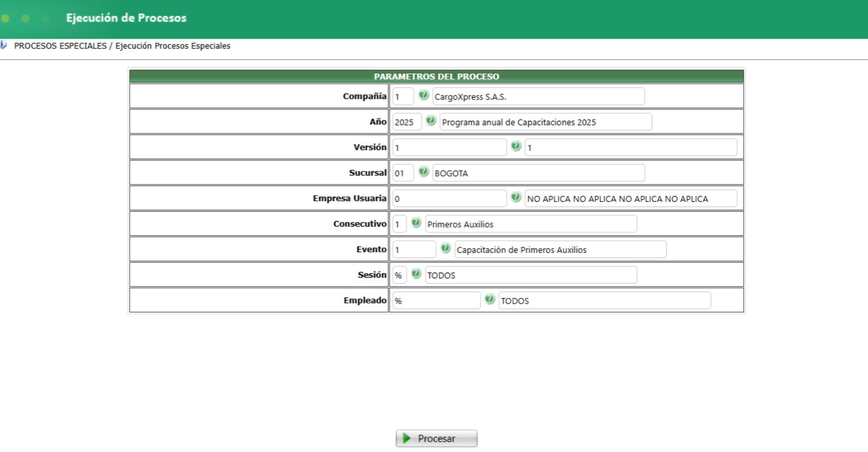This screenshot has width=868, height=452.
Task: Click the Empleado code field
Action: point(436,300)
